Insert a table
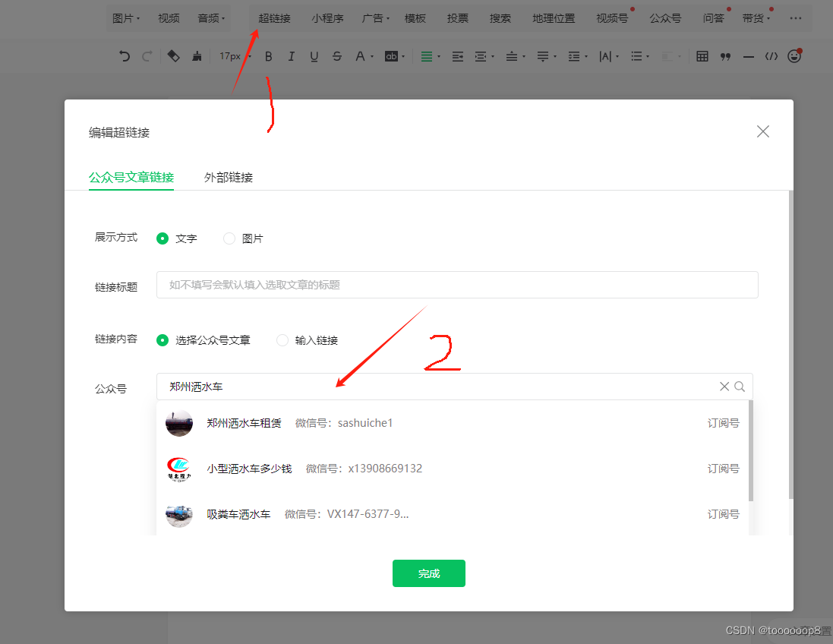 (x=702, y=56)
